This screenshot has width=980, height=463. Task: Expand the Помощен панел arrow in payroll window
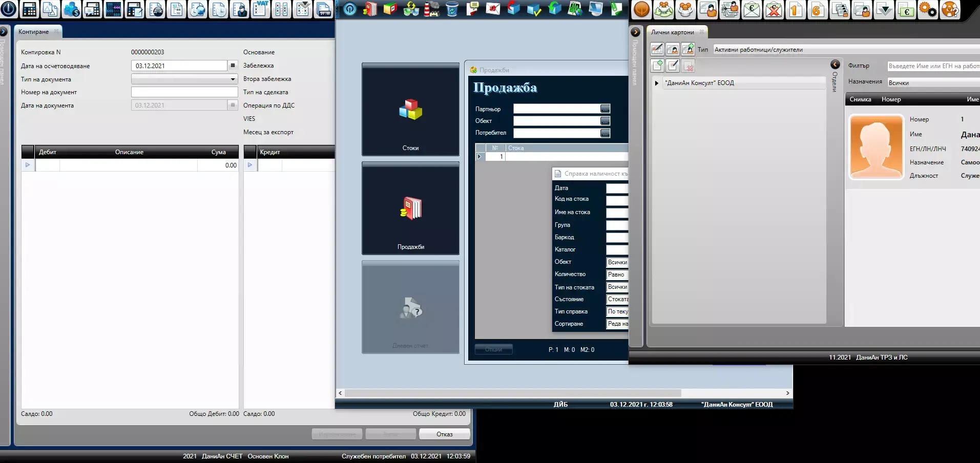click(x=635, y=32)
